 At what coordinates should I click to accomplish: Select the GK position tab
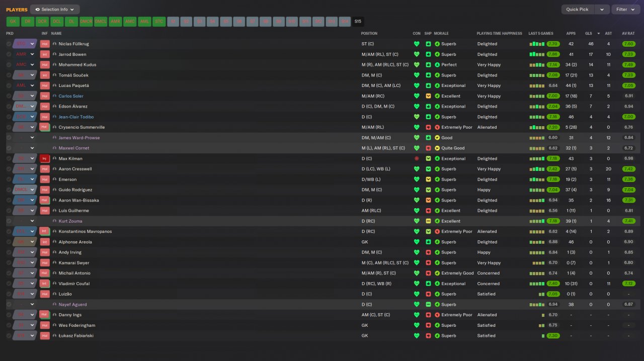click(13, 22)
